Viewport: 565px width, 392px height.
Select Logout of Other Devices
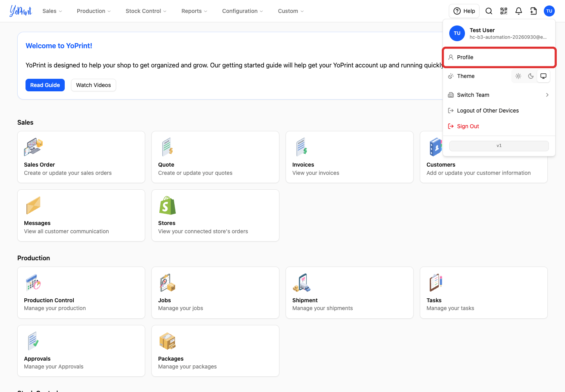click(499, 111)
